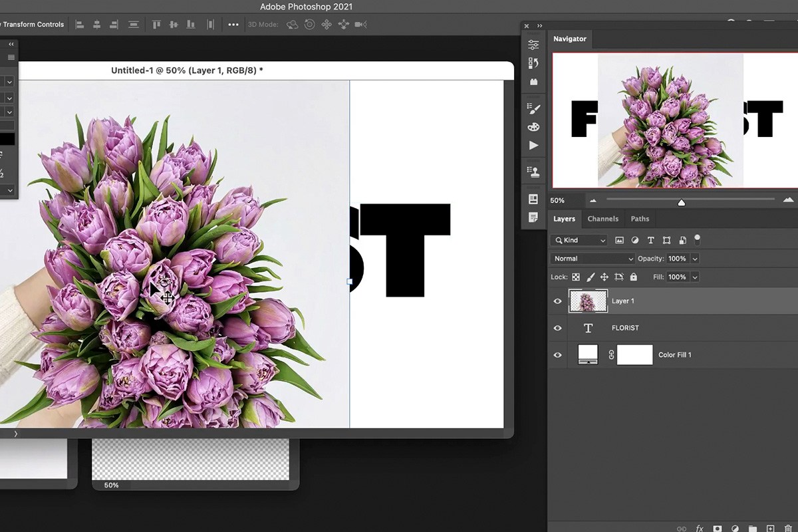The image size is (798, 532).
Task: Click the Navigator zoom out small mountains
Action: (593, 200)
